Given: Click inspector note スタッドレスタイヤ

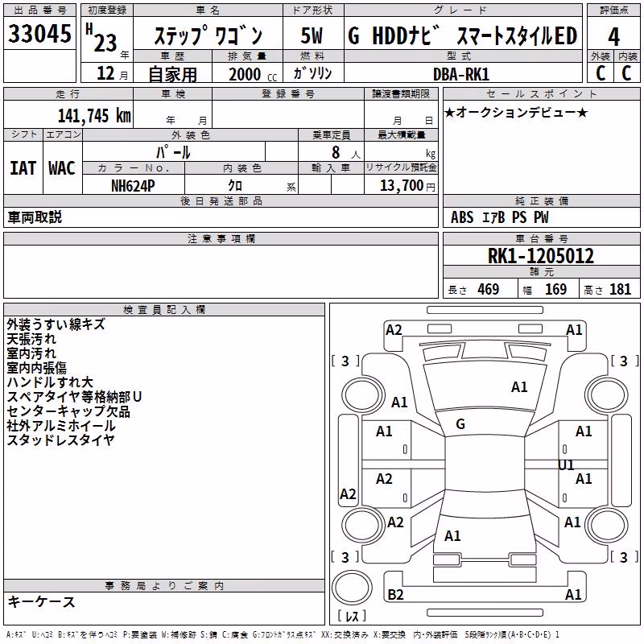Looking at the screenshot, I should point(61,440).
